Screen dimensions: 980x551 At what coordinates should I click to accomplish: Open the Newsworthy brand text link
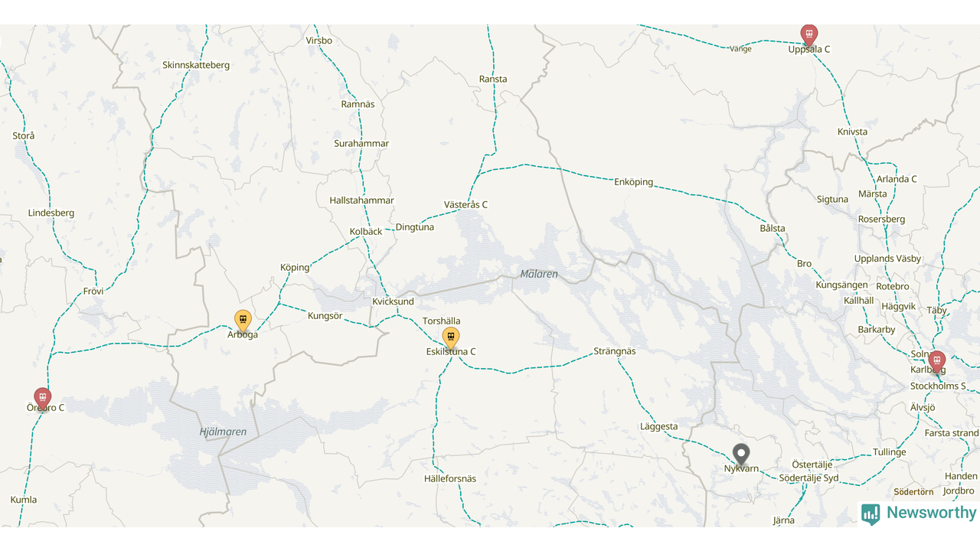[x=932, y=513]
